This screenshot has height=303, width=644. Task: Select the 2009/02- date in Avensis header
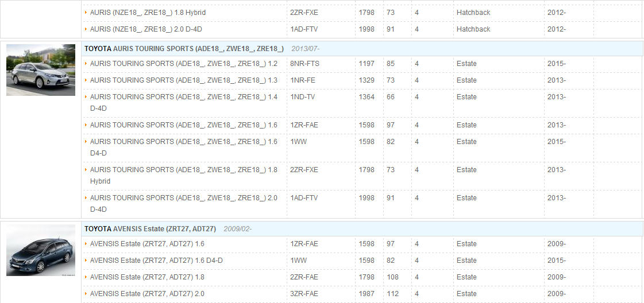(x=238, y=229)
